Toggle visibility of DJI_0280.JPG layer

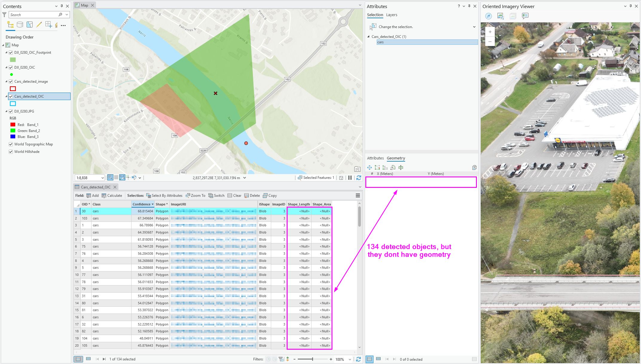[11, 111]
